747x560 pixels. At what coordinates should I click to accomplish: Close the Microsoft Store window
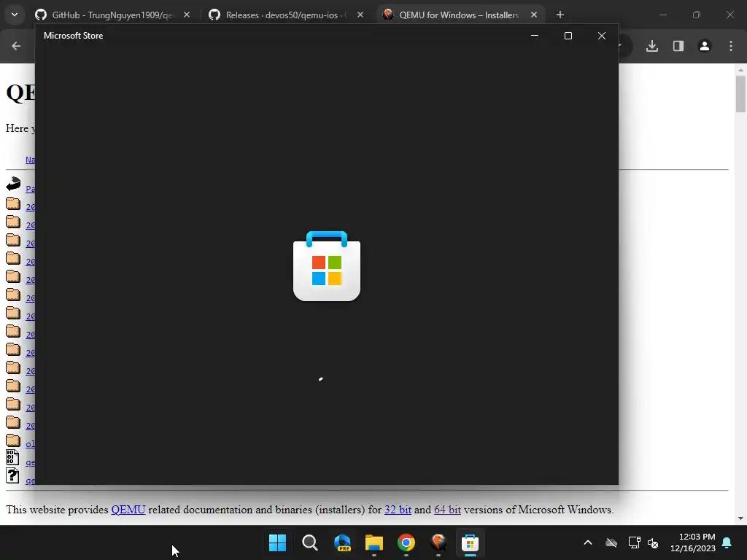602,36
